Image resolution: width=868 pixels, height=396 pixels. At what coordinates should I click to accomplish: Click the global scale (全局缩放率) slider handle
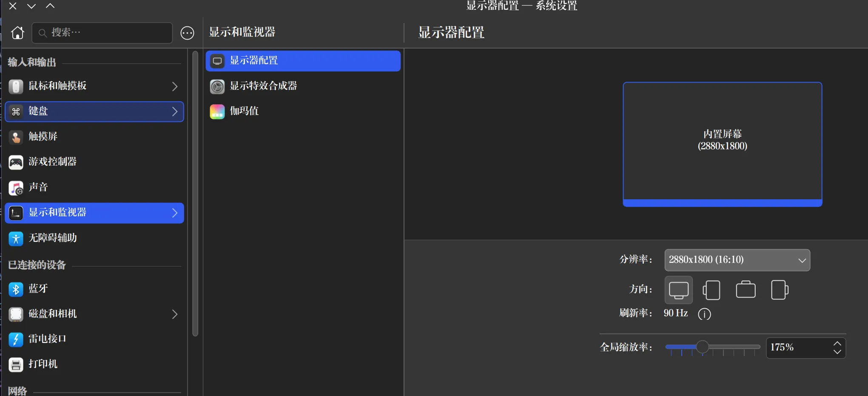click(x=702, y=347)
